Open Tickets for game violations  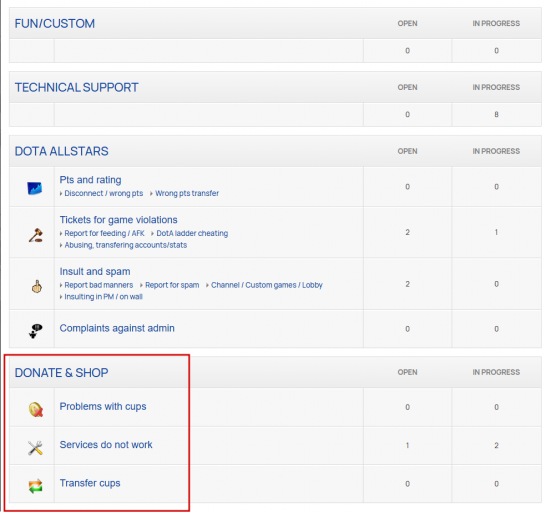(118, 220)
